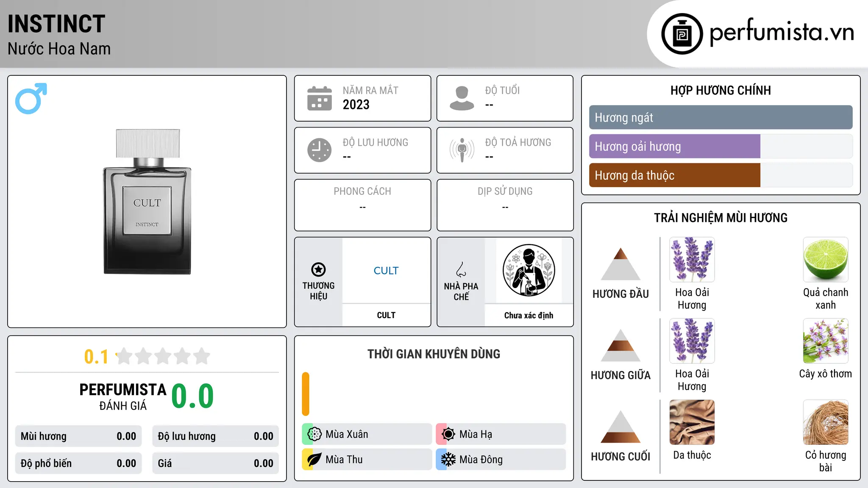868x488 pixels.
Task: Click the perfumer illustration icon
Action: [x=529, y=270]
